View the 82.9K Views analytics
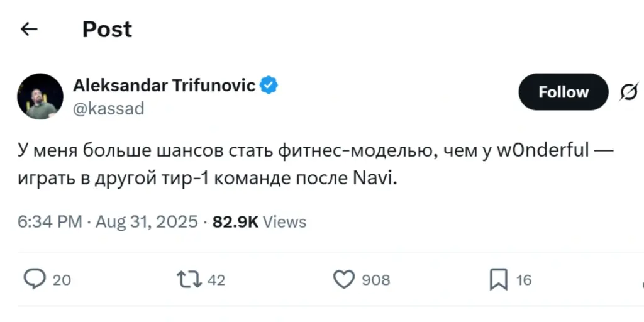644x322 pixels. point(259,222)
